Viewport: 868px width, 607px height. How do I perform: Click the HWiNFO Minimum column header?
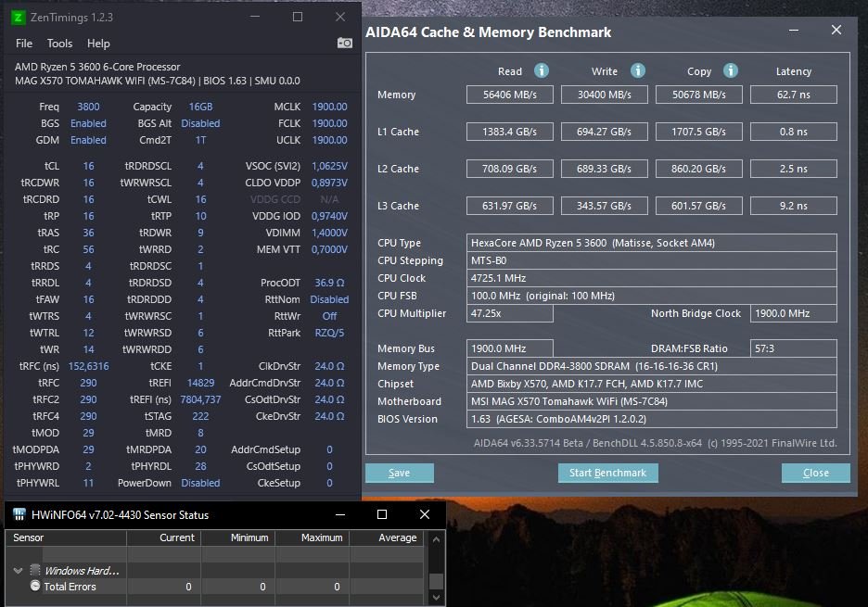click(238, 537)
